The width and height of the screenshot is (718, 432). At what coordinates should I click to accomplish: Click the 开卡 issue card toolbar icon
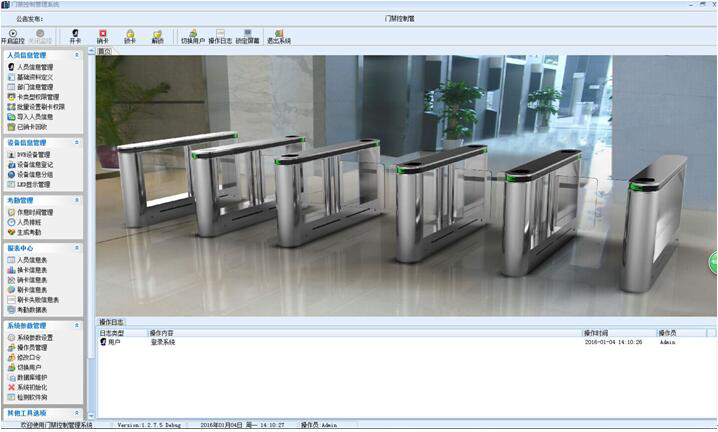[75, 35]
